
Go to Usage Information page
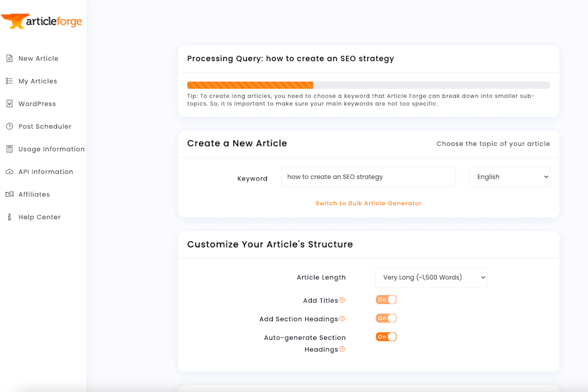pyautogui.click(x=51, y=149)
